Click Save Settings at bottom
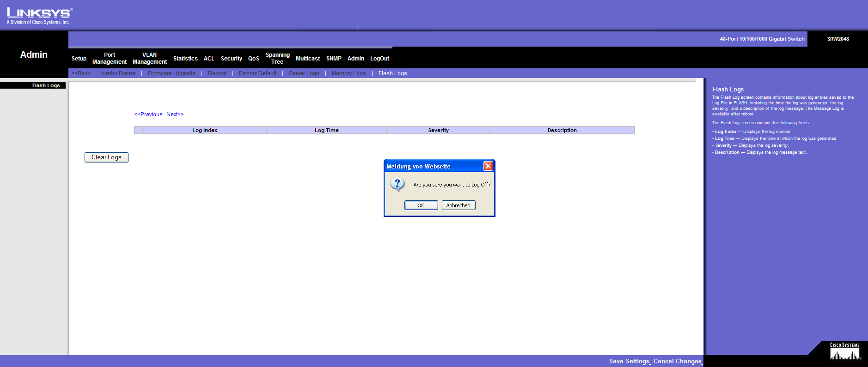Image resolution: width=868 pixels, height=367 pixels. (629, 361)
